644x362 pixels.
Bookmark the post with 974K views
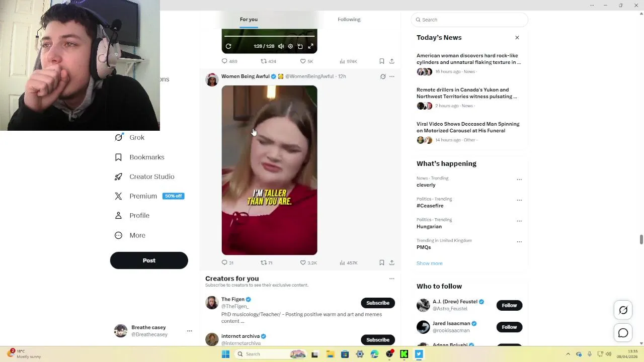tap(382, 61)
